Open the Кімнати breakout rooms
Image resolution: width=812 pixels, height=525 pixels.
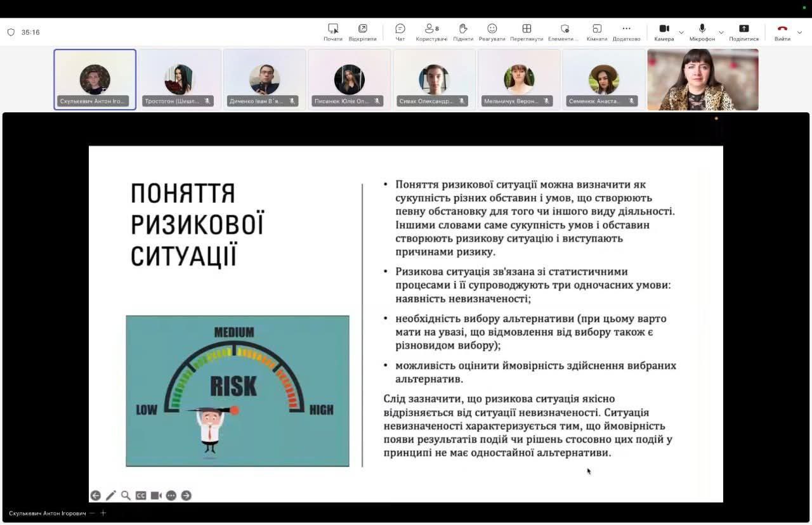[596, 32]
